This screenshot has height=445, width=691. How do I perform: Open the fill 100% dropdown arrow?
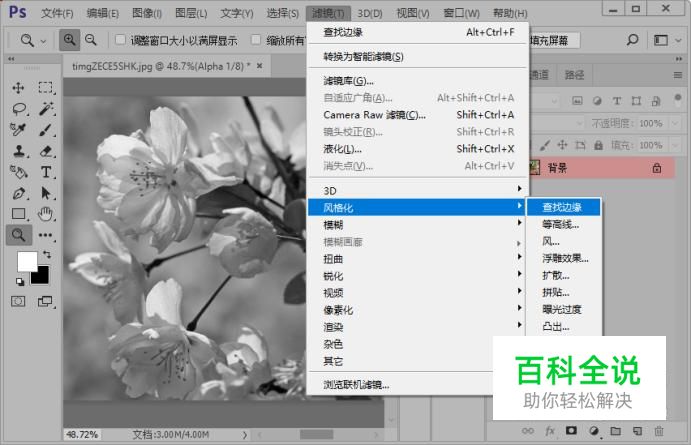[675, 145]
